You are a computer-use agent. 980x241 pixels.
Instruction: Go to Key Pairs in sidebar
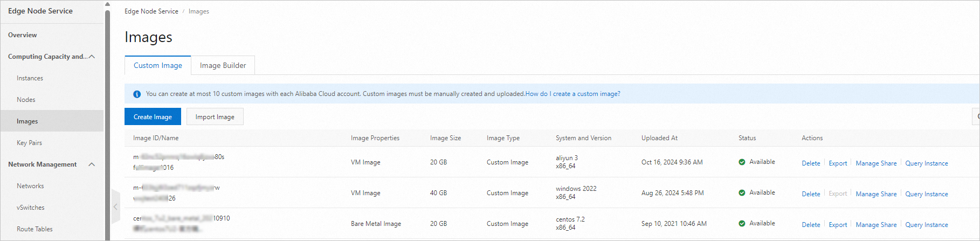coord(29,143)
